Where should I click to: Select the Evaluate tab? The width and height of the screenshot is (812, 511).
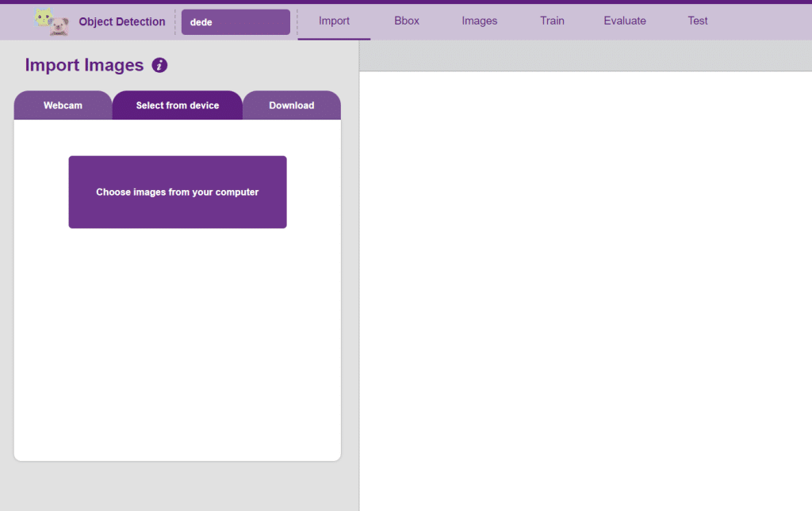[x=625, y=21]
